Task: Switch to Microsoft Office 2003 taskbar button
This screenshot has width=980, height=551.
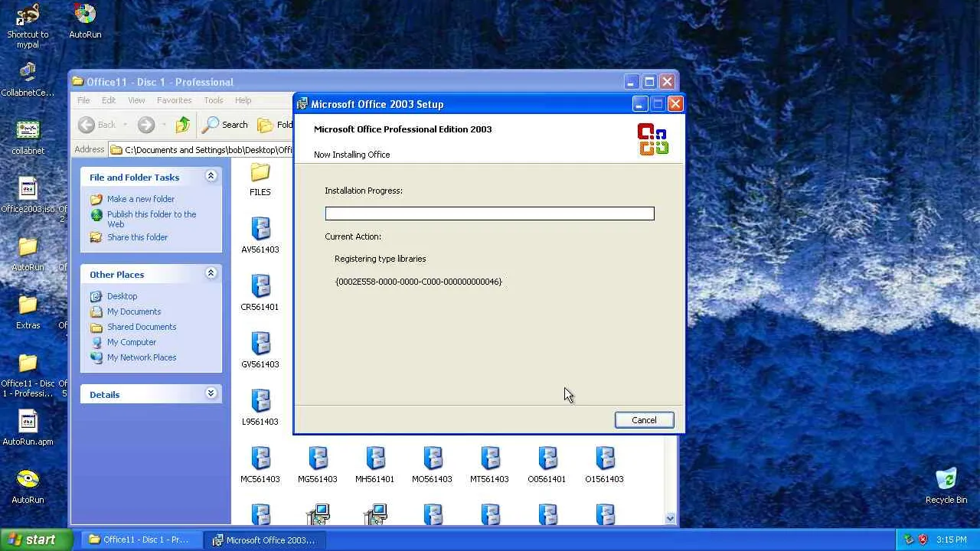Action: click(264, 540)
